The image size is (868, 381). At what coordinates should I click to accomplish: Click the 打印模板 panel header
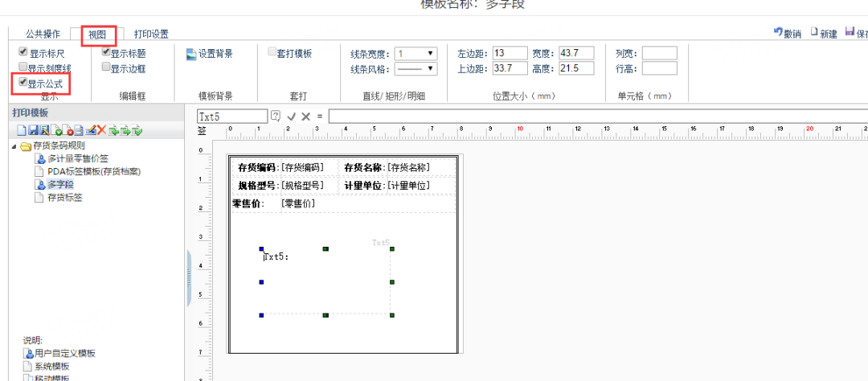coord(97,113)
